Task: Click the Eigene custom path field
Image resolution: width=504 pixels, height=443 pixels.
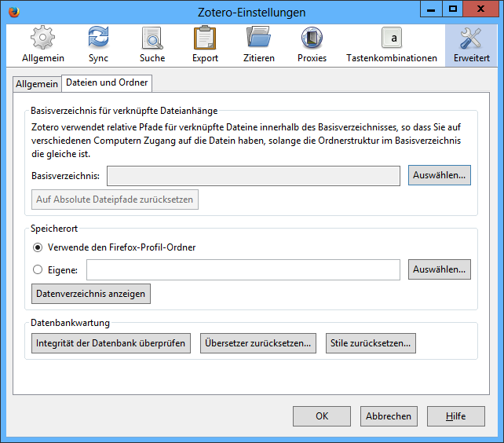Action: click(243, 269)
